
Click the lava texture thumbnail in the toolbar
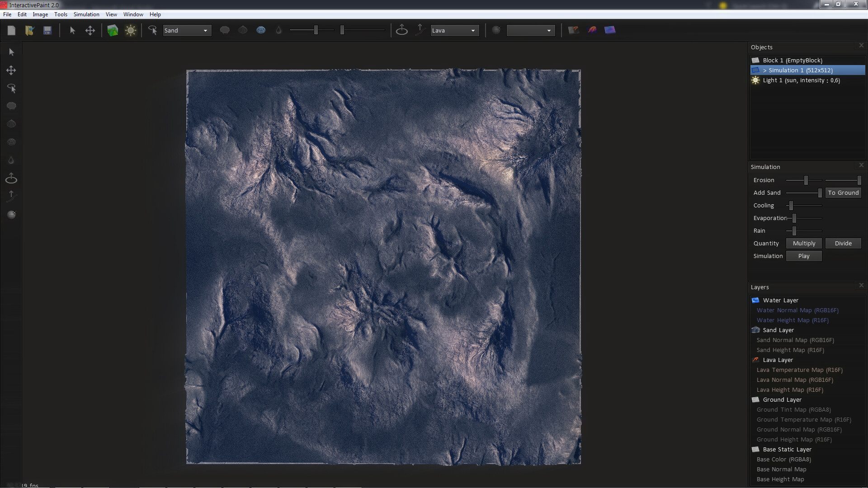(573, 30)
